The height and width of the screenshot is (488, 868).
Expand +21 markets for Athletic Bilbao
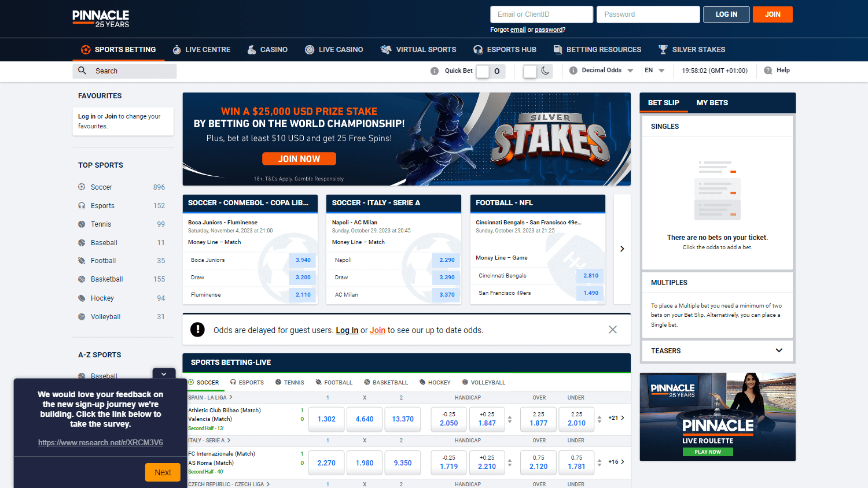coord(616,417)
